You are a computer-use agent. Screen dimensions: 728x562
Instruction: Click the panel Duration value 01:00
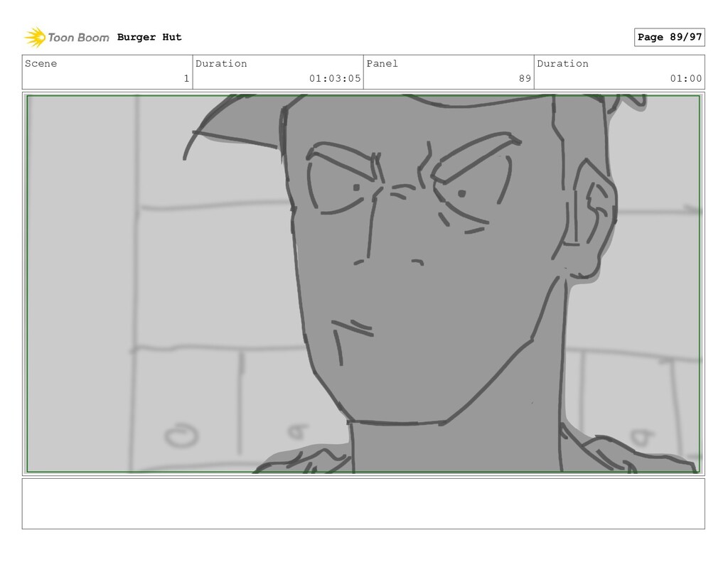pos(686,78)
